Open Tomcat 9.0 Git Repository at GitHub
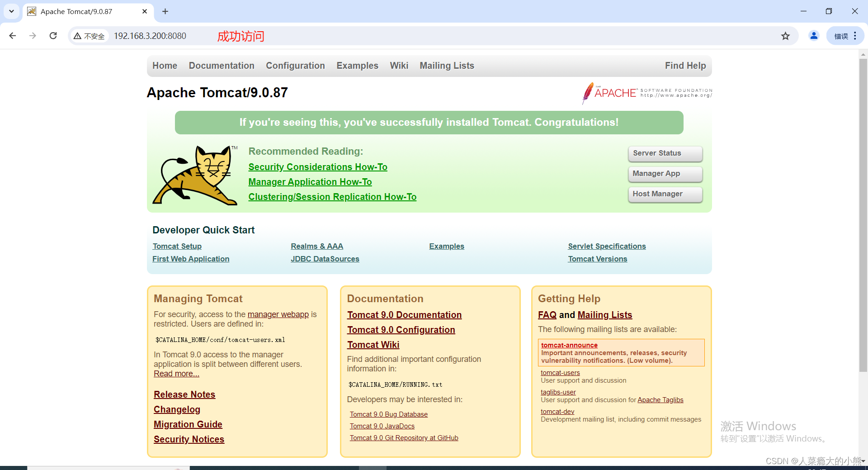Screen dimensions: 868x470 tap(404, 438)
